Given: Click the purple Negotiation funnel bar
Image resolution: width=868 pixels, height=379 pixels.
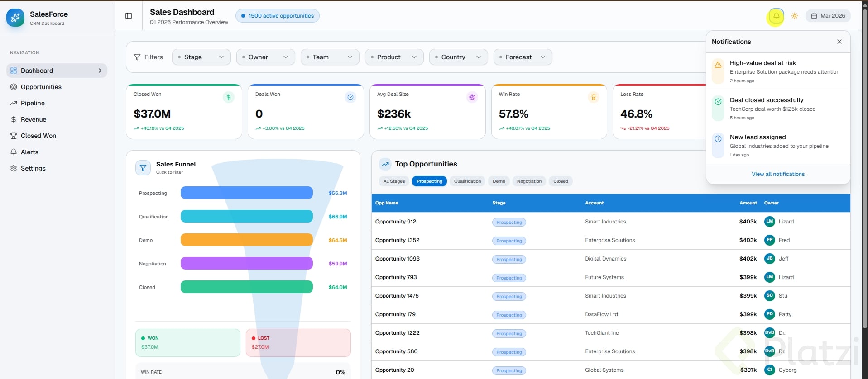Looking at the screenshot, I should point(247,263).
